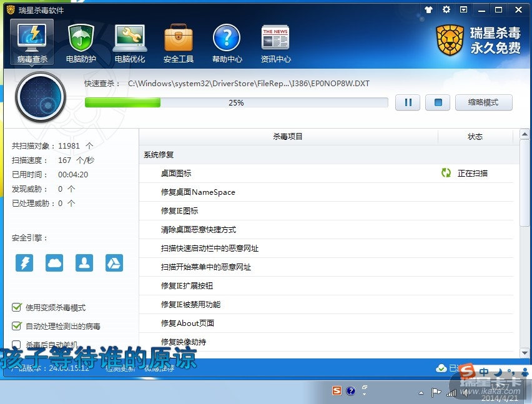Click the circular radar scan indicator
Viewport: 532px width, 404px height.
[41, 97]
